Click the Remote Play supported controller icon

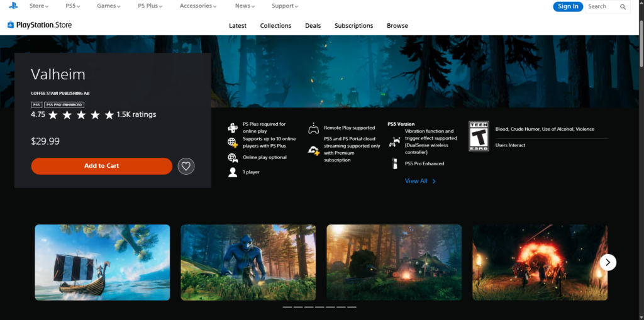click(313, 128)
